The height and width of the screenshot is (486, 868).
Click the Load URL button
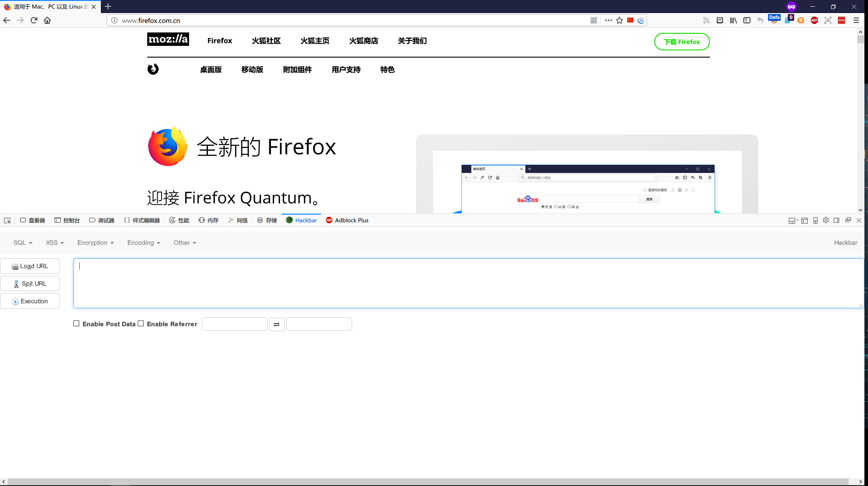30,266
